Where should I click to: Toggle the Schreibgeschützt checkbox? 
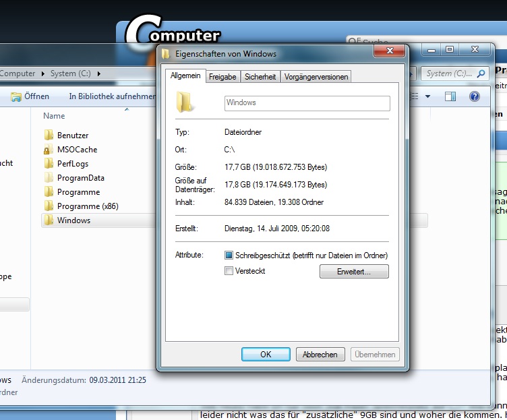tap(229, 256)
